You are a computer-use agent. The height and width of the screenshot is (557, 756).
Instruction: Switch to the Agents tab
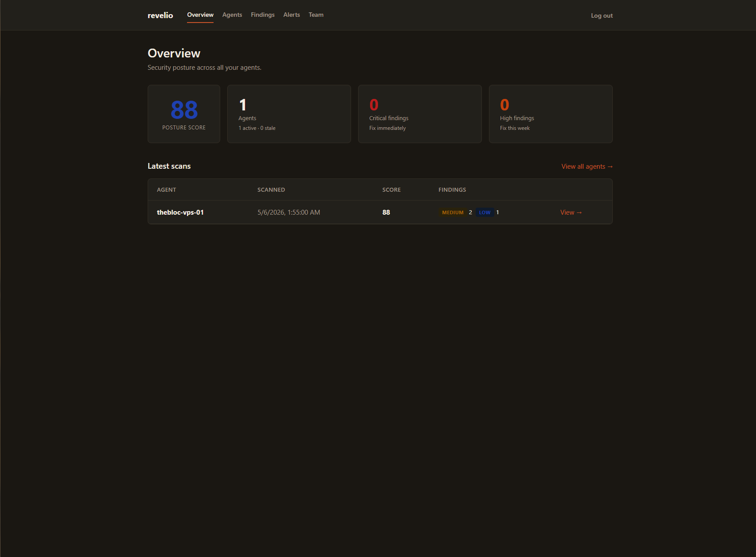[232, 15]
